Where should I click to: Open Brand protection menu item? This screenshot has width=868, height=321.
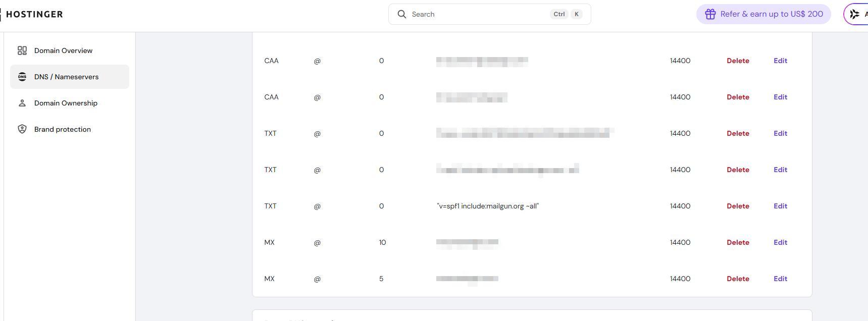tap(63, 129)
